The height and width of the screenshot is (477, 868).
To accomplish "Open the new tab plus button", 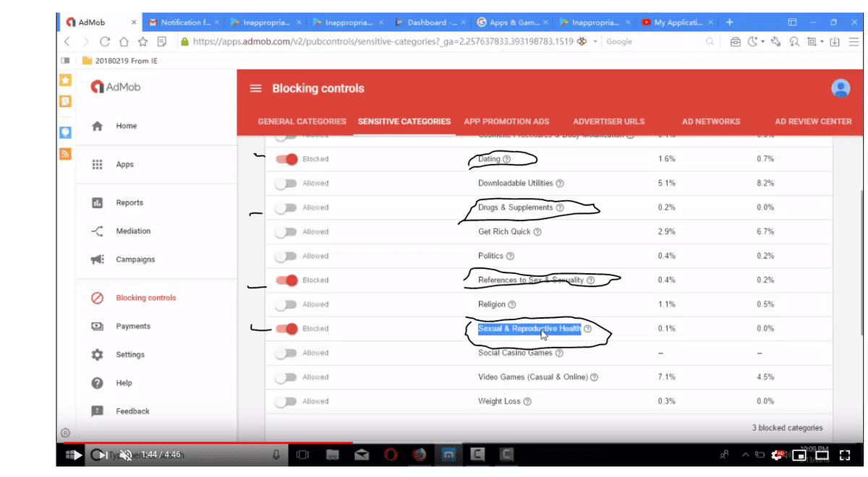I will pos(730,22).
